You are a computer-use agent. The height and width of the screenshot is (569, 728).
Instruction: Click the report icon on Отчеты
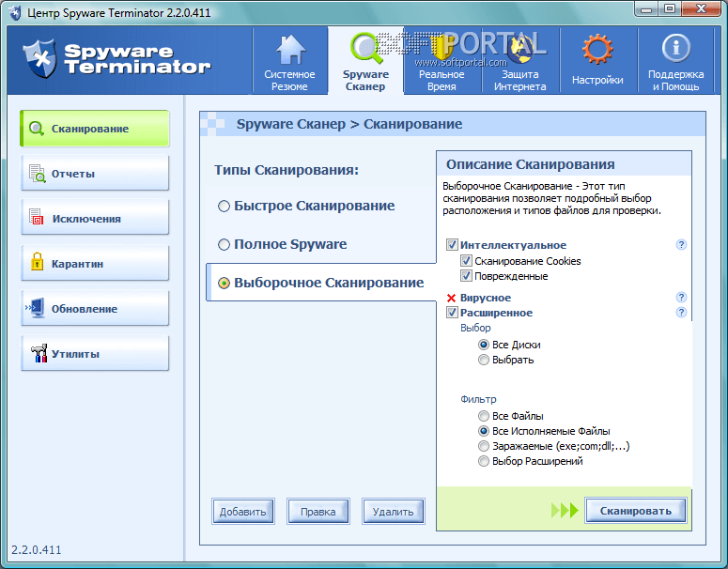tap(38, 174)
